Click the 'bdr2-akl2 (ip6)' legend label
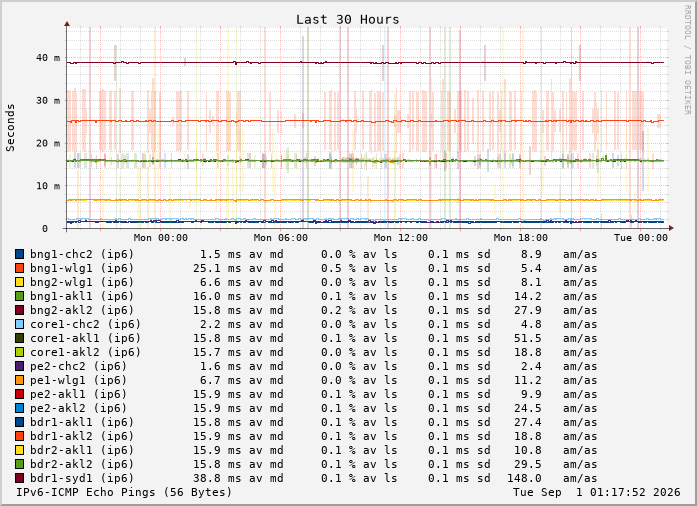Screen dimensions: 697x506 point(82,464)
